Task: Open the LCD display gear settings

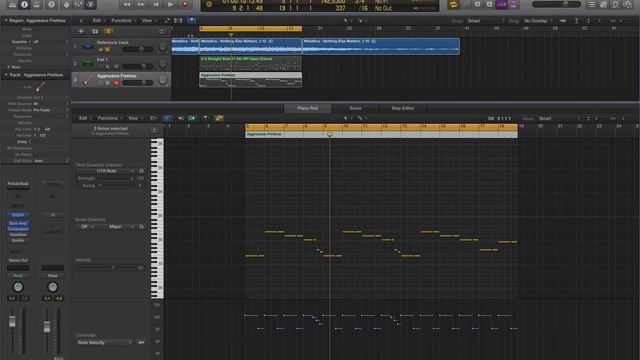Action: (x=209, y=5)
